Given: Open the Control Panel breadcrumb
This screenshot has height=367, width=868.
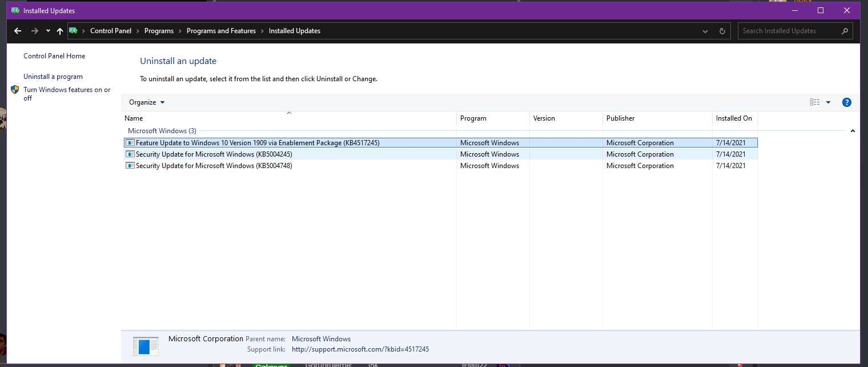Looking at the screenshot, I should [x=111, y=31].
